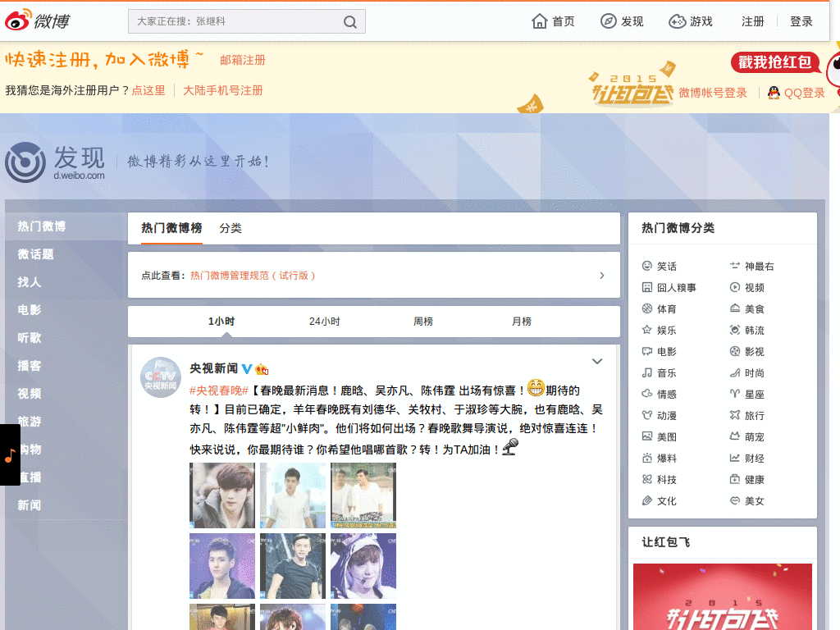Click the 动漫 category icon

647,415
